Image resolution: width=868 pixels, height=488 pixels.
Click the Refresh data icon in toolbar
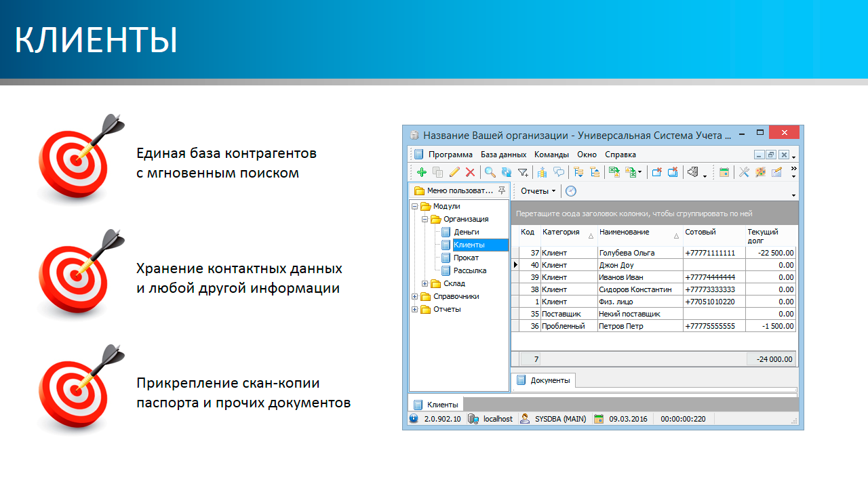[x=506, y=172]
